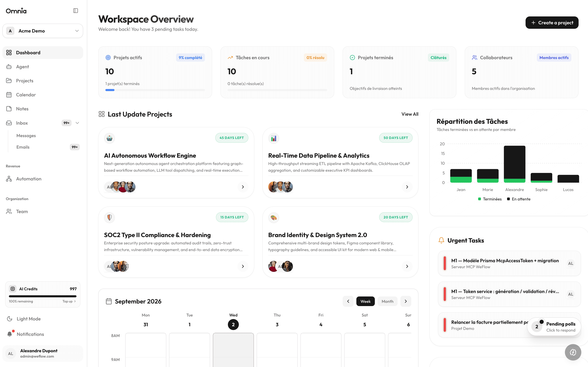Open the Acme Demo workspace dropdown

pyautogui.click(x=43, y=31)
